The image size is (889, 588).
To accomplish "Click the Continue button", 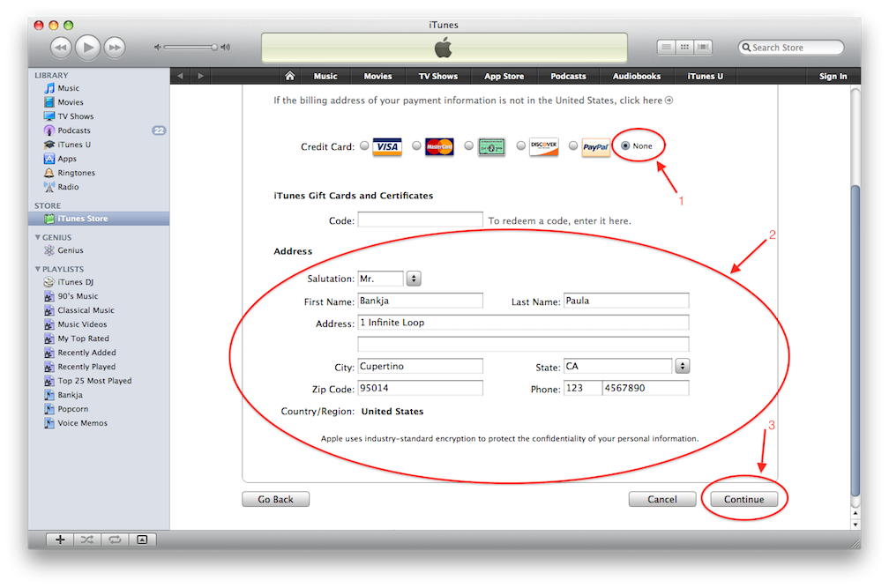I will [743, 499].
